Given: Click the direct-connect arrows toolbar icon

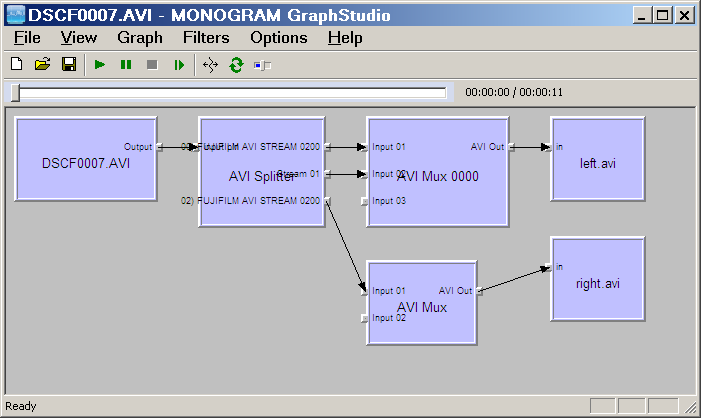Looking at the screenshot, I should click(x=210, y=65).
